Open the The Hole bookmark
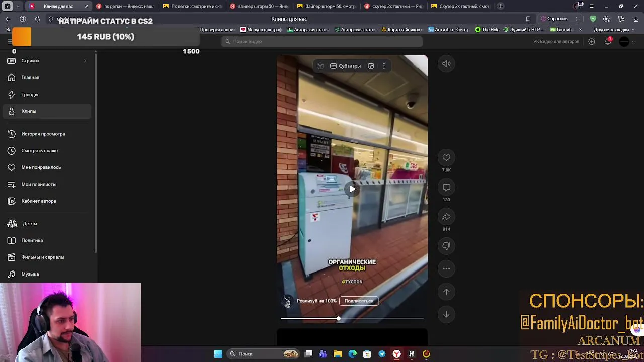Image resolution: width=644 pixels, height=362 pixels. tap(487, 30)
